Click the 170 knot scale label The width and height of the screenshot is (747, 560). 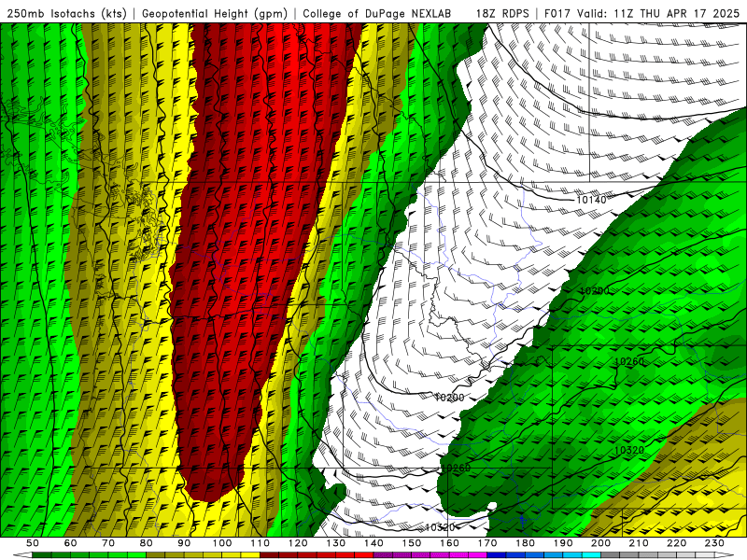[x=487, y=543]
